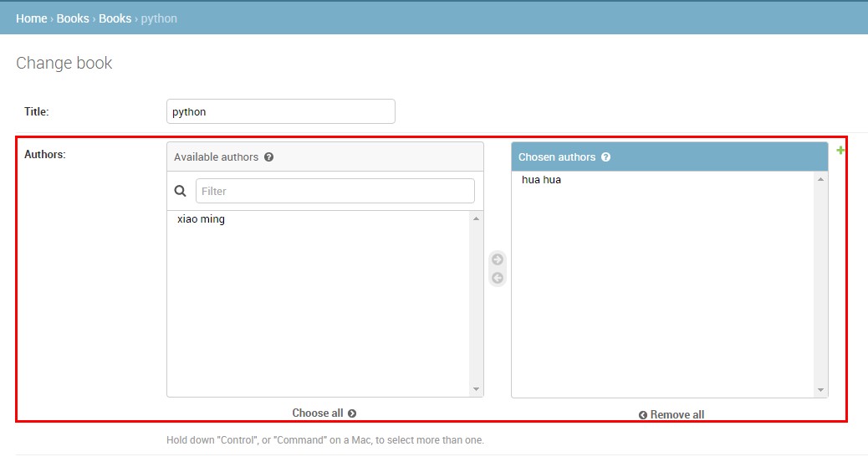Image resolution: width=868 pixels, height=462 pixels.
Task: Click the help icon beside Available authors
Action: point(268,157)
